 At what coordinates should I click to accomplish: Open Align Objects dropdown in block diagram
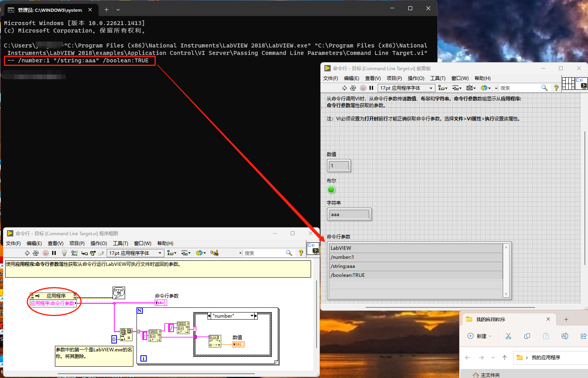(172, 253)
